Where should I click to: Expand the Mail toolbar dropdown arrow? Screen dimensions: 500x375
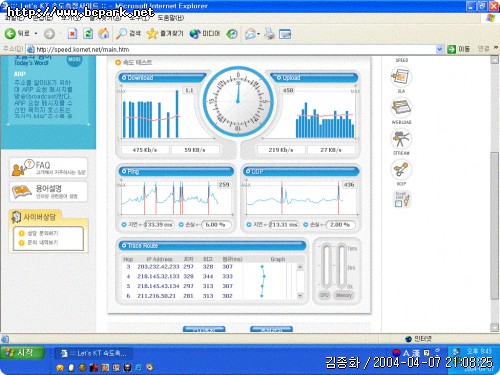(x=258, y=34)
